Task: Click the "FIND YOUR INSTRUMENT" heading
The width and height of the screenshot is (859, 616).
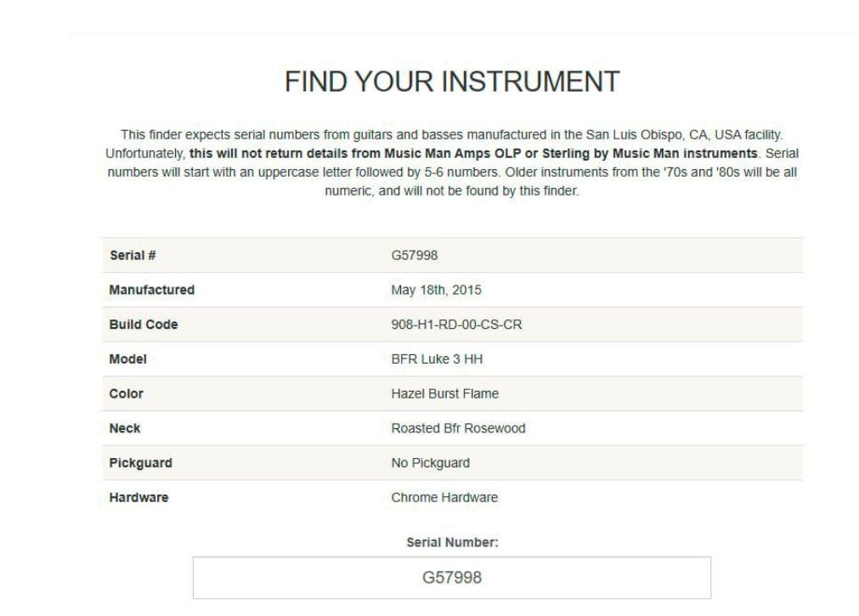Action: (x=452, y=82)
